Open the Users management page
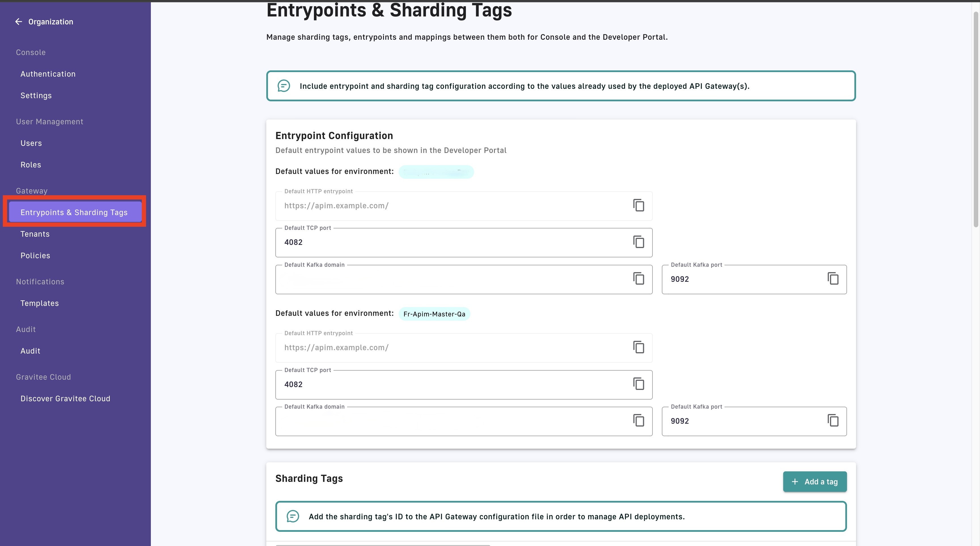The width and height of the screenshot is (980, 546). pos(31,143)
